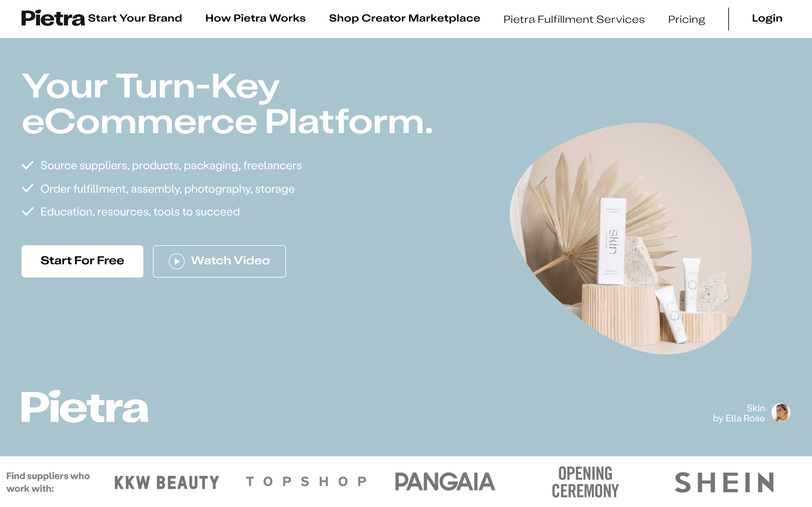This screenshot has width=812, height=507.
Task: Click checkmark beside Order fulfillment line
Action: (x=28, y=189)
